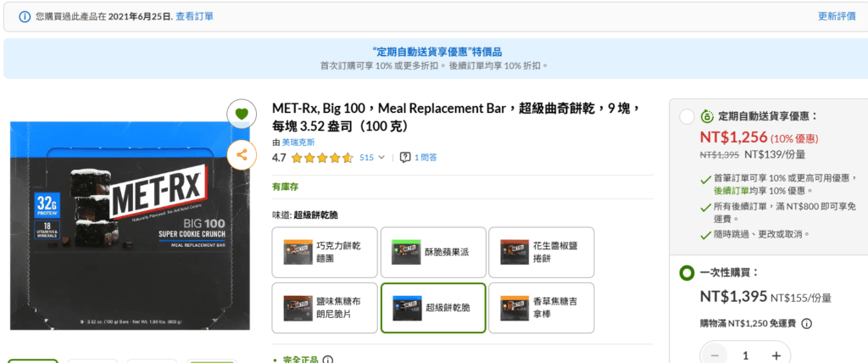Image resolution: width=868 pixels, height=363 pixels.
Task: Click the info icon in purchase notice
Action: [x=25, y=16]
